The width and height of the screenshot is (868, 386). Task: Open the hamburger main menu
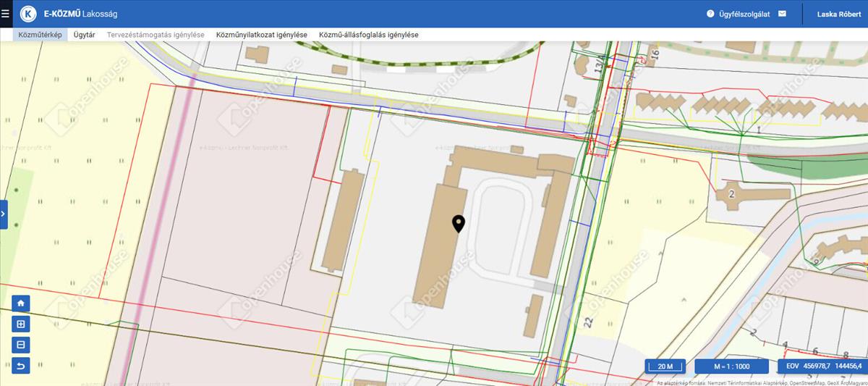[6, 14]
